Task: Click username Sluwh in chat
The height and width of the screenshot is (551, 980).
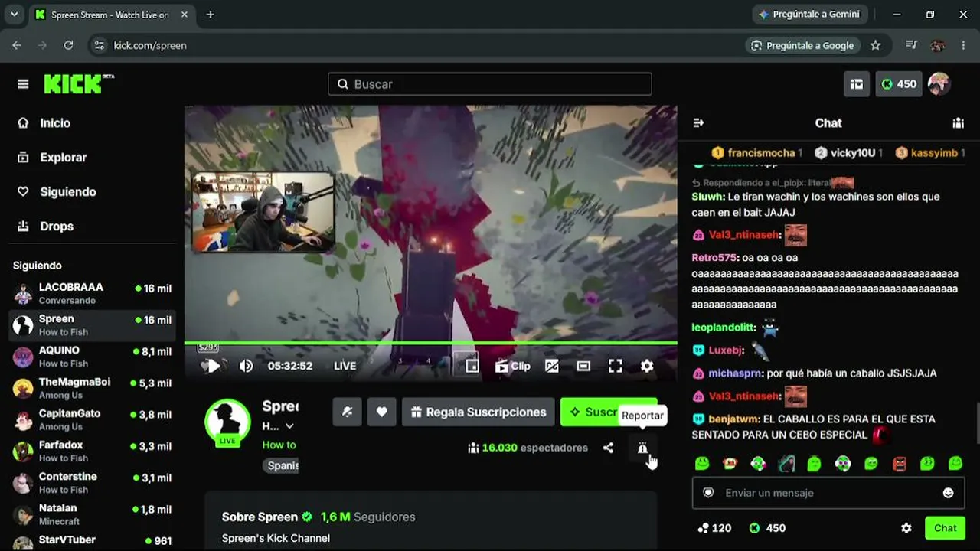Action: [x=707, y=197]
